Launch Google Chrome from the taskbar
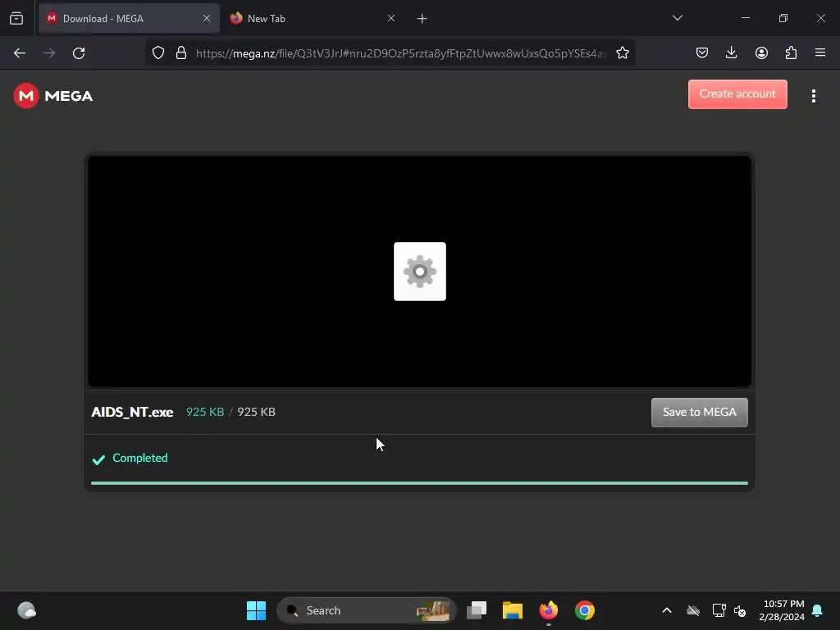840x630 pixels. pos(584,610)
